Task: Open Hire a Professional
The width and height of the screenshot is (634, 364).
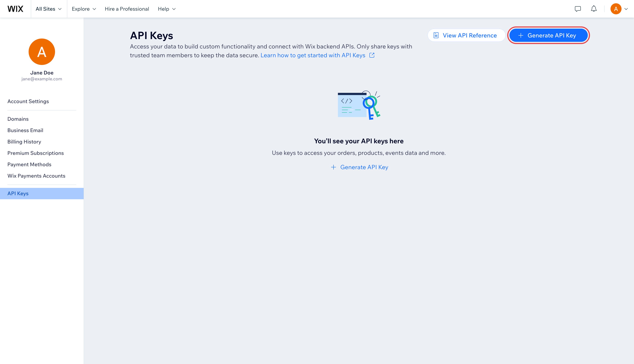Action: [x=127, y=9]
